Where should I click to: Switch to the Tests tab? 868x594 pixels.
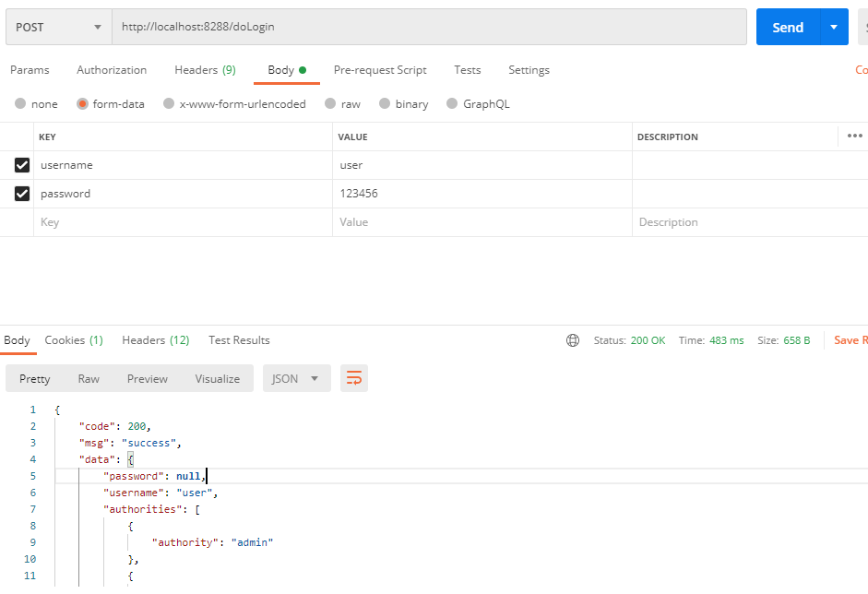(x=468, y=70)
